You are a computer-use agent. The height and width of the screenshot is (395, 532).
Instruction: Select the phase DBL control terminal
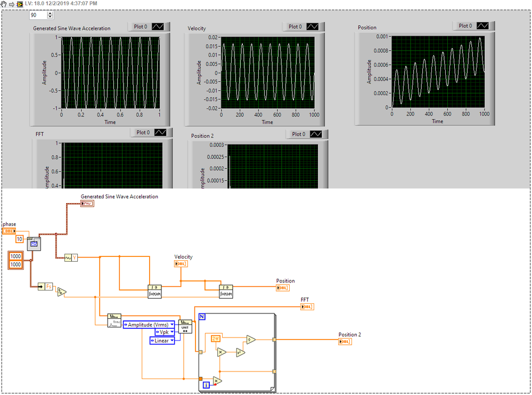[x=9, y=231]
